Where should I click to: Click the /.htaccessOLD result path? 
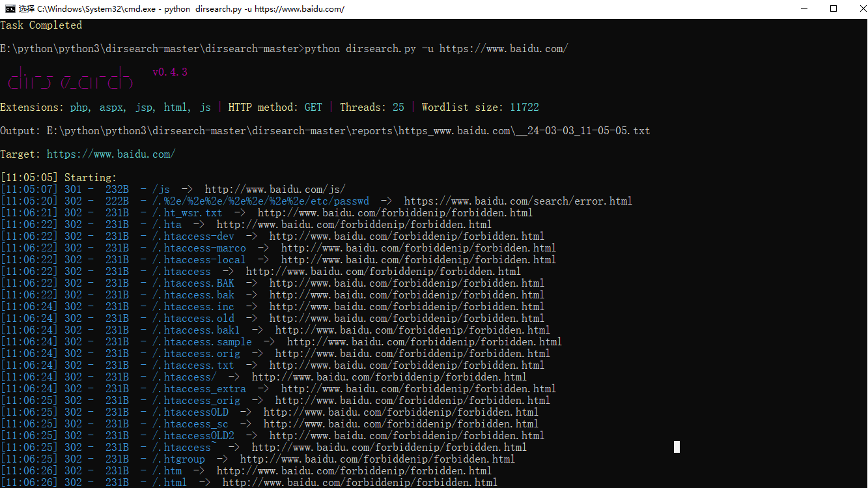(x=190, y=412)
